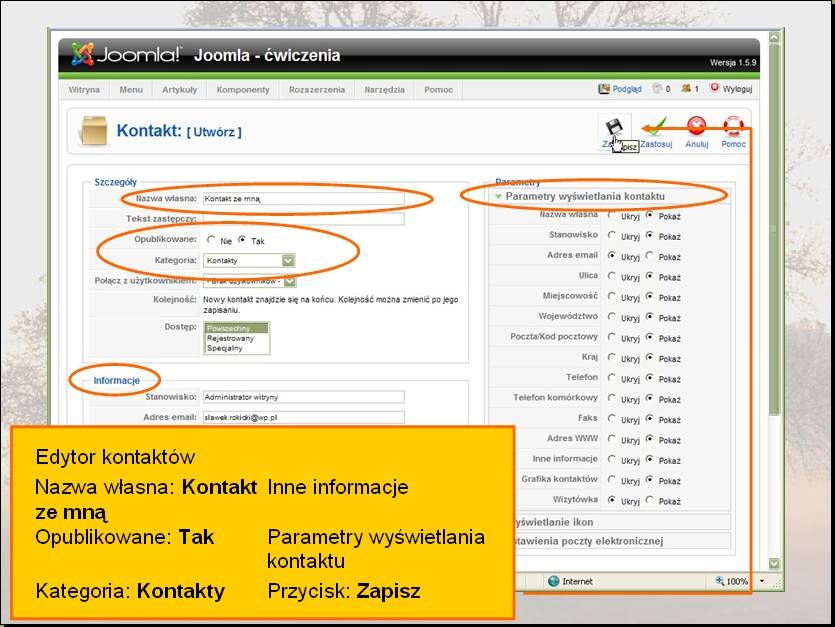835x627 pixels.
Task: Click the browser scrollbar down arrow
Action: (774, 564)
